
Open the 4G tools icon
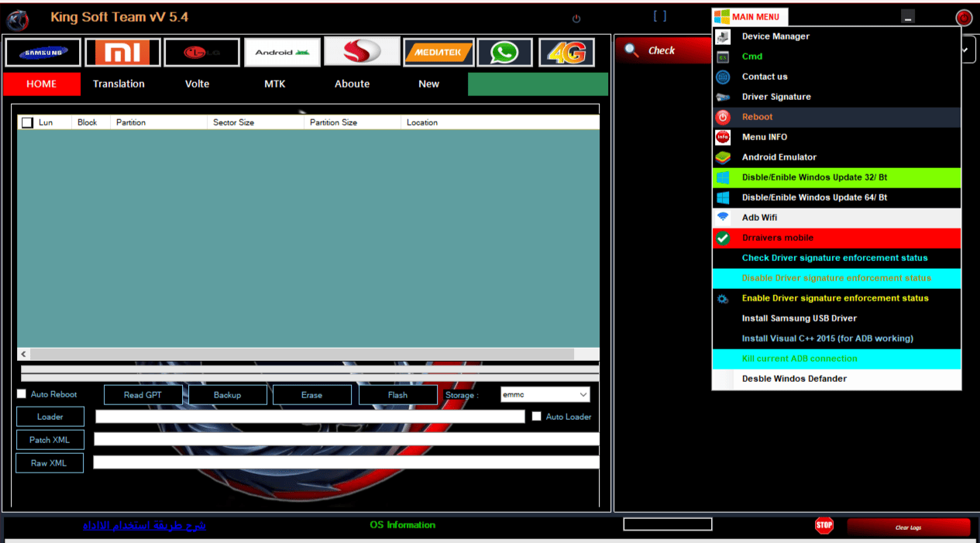point(566,53)
